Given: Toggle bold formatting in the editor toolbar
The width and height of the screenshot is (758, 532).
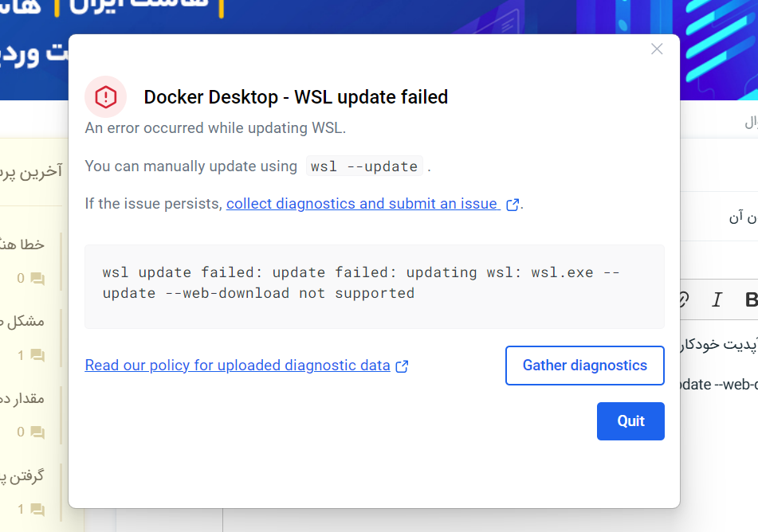Looking at the screenshot, I should click(x=751, y=299).
